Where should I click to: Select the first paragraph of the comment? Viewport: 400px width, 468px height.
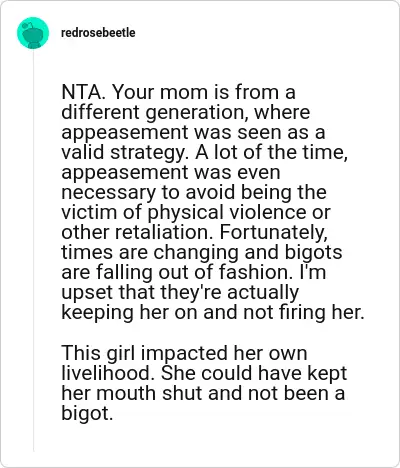pyautogui.click(x=213, y=203)
